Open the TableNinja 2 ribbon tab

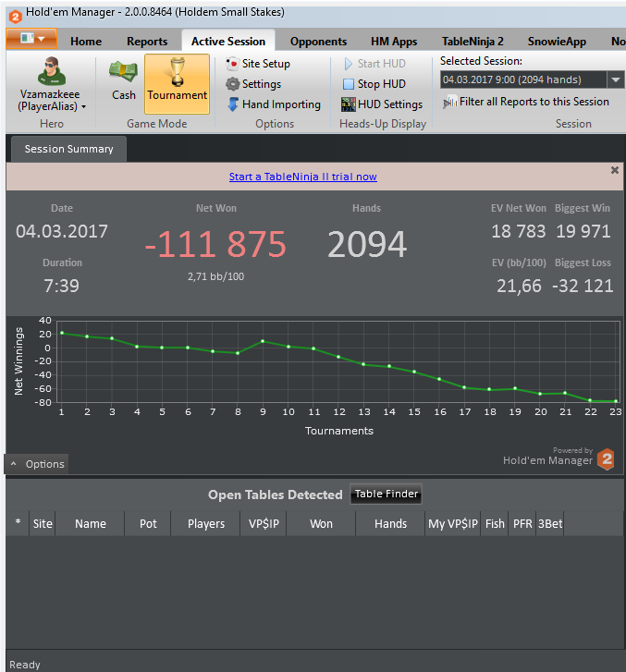473,42
